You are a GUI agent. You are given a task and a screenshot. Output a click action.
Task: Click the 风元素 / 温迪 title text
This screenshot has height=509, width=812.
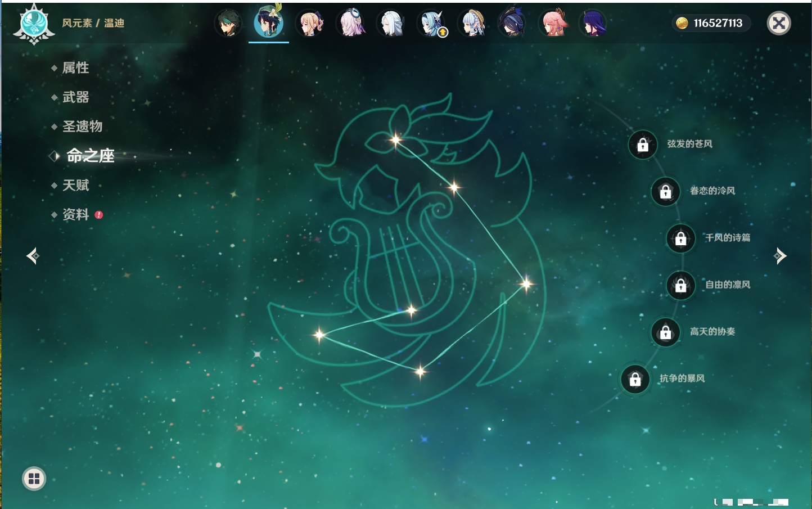point(93,23)
